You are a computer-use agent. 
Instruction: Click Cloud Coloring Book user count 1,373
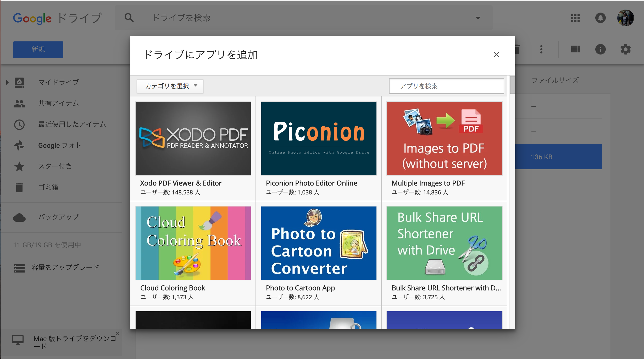(167, 297)
